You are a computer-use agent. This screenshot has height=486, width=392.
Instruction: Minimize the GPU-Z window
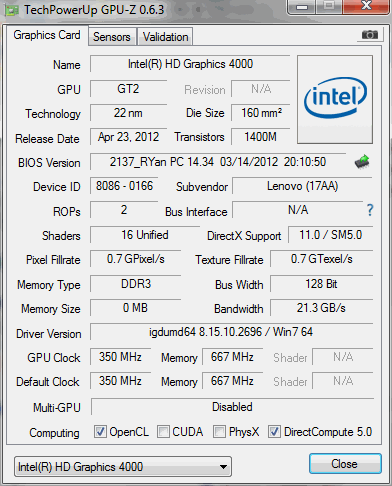tap(302, 6)
